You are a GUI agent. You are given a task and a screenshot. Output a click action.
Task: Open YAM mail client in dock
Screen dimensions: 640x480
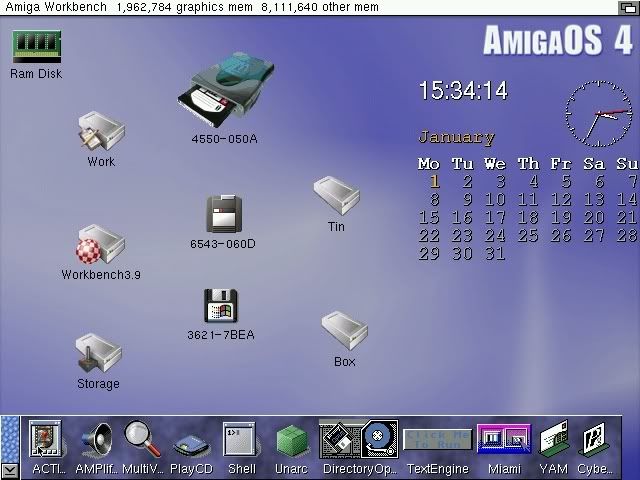(x=554, y=439)
